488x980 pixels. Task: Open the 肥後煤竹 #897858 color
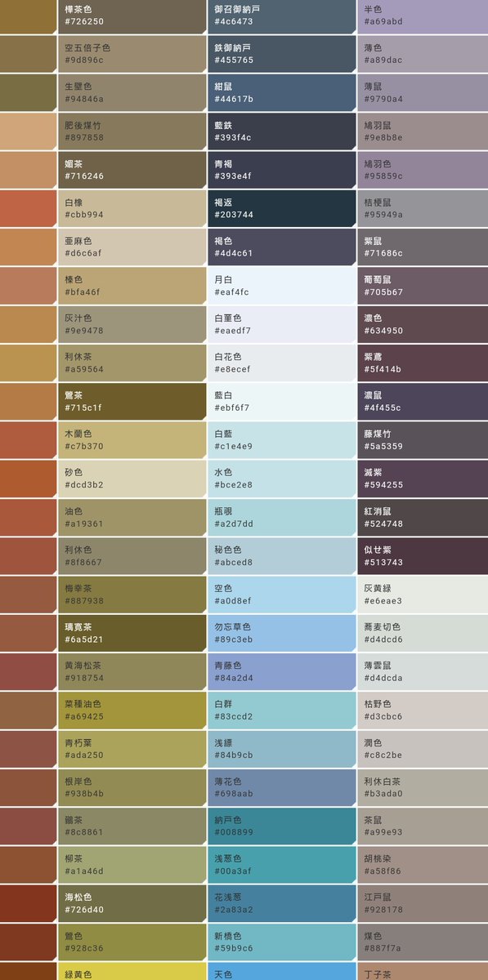132,131
